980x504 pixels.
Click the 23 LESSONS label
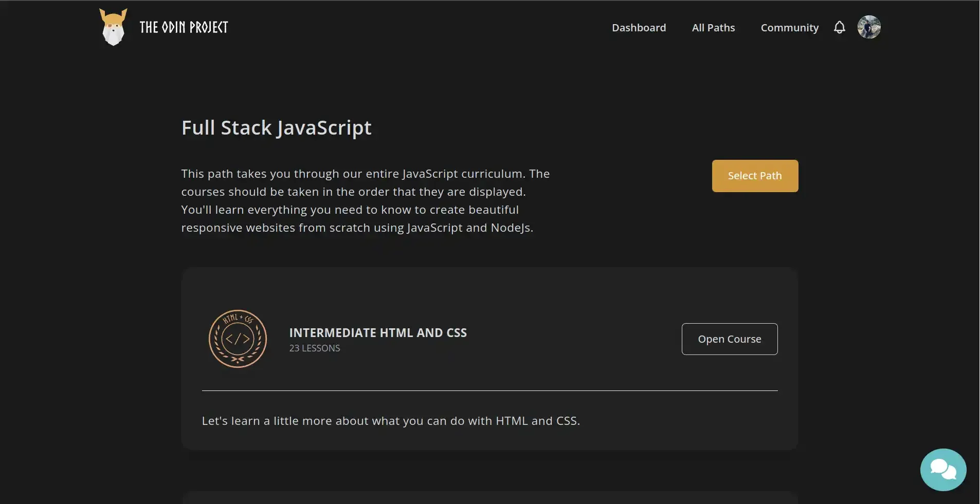[314, 348]
